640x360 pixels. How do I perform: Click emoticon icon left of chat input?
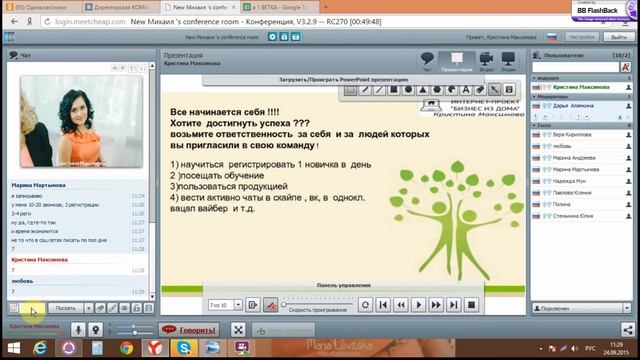[14, 308]
